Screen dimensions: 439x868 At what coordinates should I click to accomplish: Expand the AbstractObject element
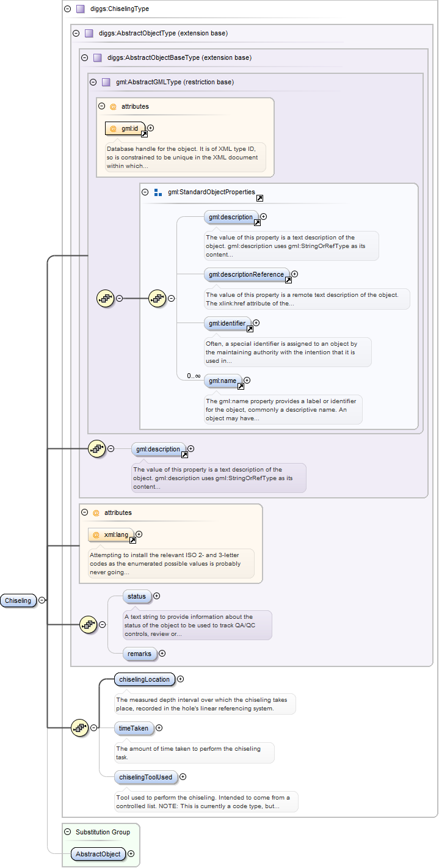pos(131,854)
